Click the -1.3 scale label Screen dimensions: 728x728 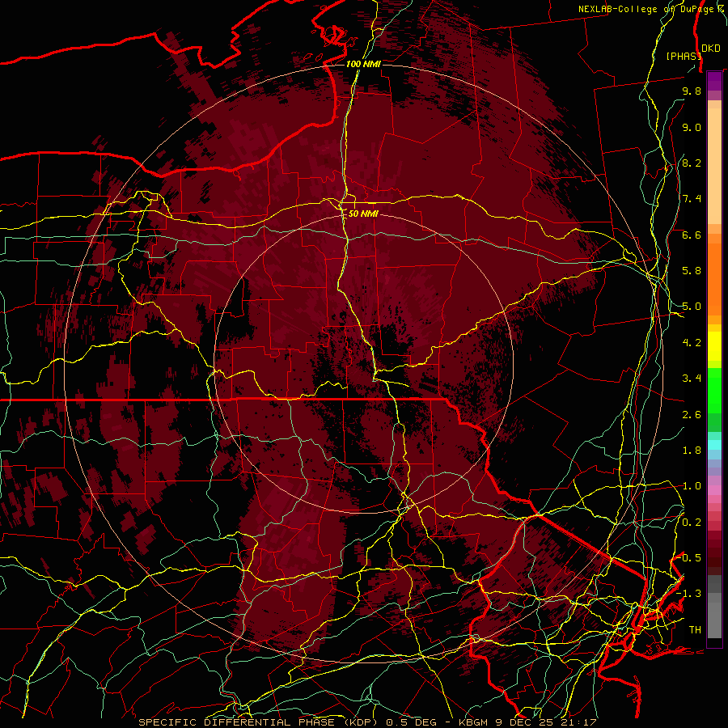click(689, 594)
